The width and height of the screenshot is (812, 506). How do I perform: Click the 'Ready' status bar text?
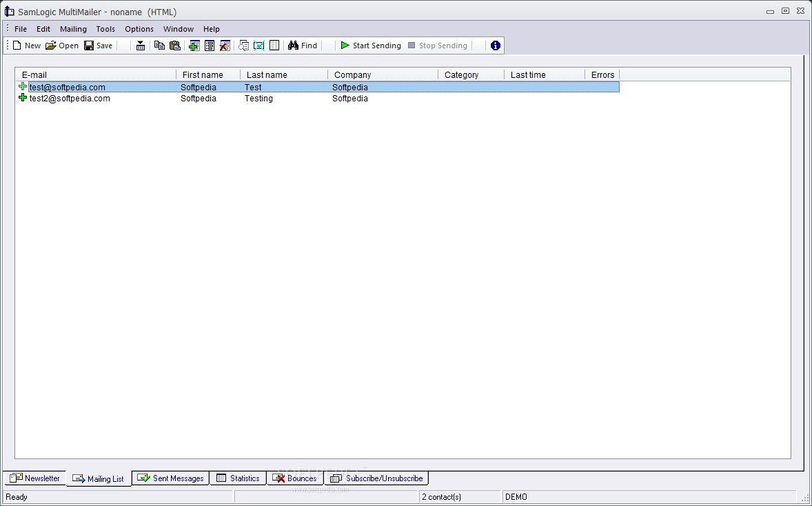17,496
